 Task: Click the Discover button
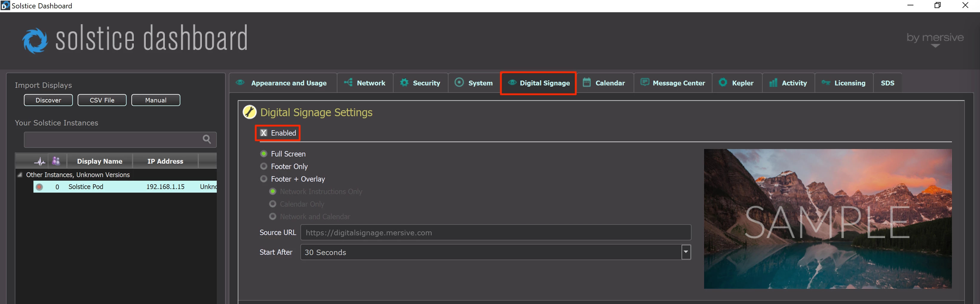point(48,100)
